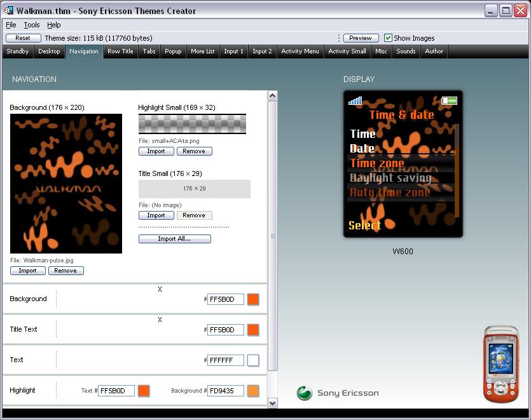Screen dimensions: 531x420
Task: Click the Highlight Small checkered thumbnail
Action: pos(192,124)
